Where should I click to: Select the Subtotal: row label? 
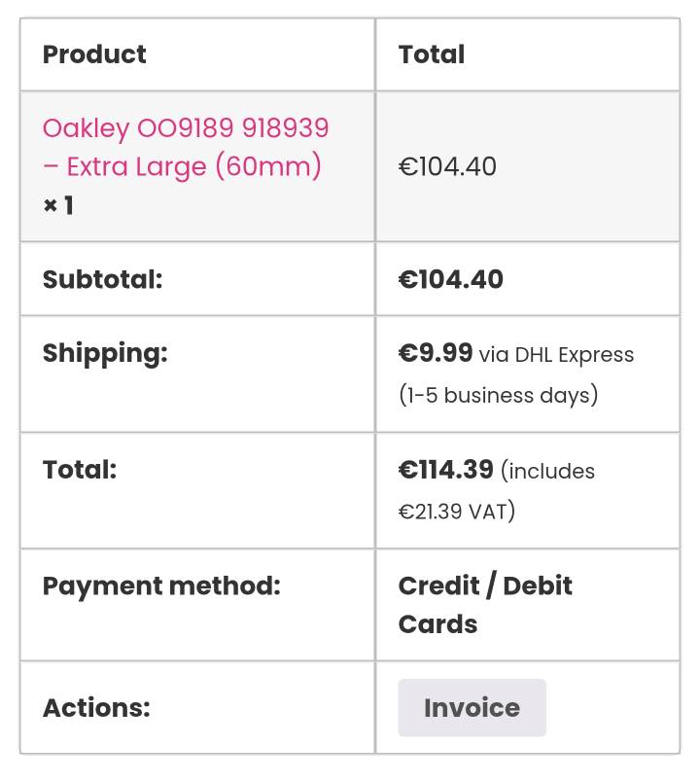click(102, 280)
